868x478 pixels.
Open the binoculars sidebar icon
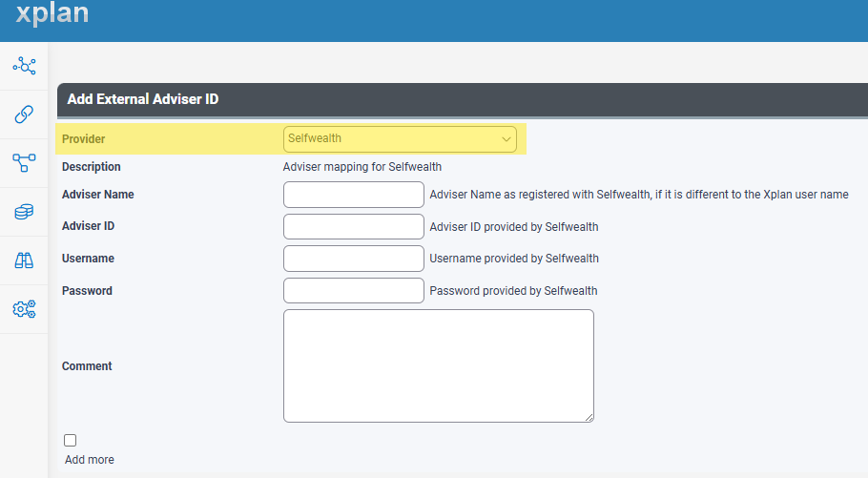pos(24,260)
